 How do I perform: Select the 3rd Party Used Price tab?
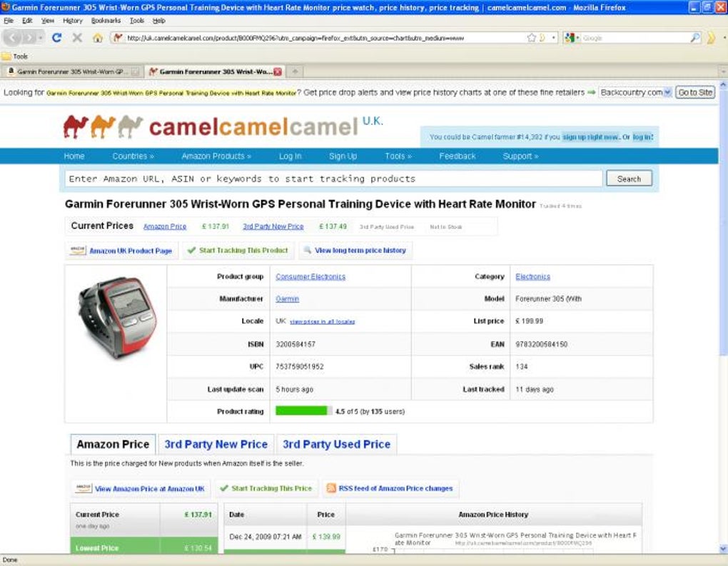click(337, 445)
